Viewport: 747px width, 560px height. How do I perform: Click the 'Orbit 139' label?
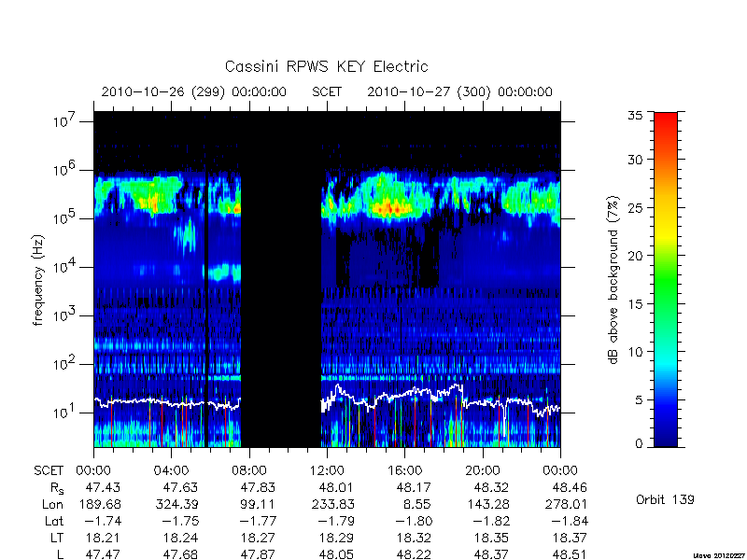pyautogui.click(x=665, y=499)
